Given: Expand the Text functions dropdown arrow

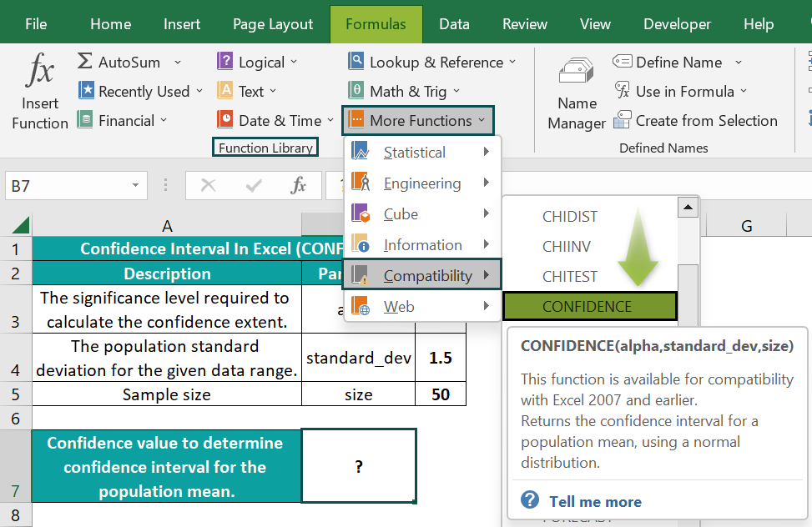Looking at the screenshot, I should (x=273, y=92).
